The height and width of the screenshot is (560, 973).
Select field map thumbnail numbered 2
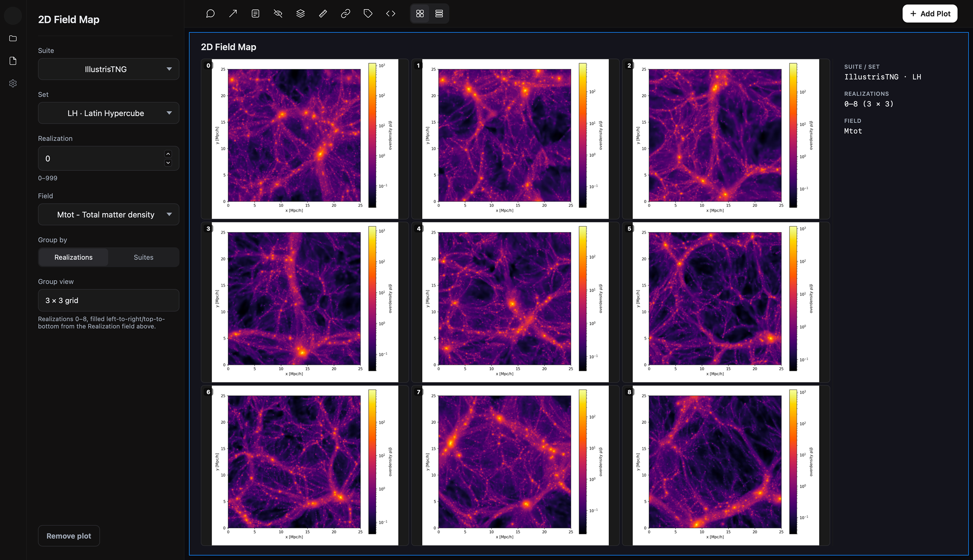coord(726,139)
